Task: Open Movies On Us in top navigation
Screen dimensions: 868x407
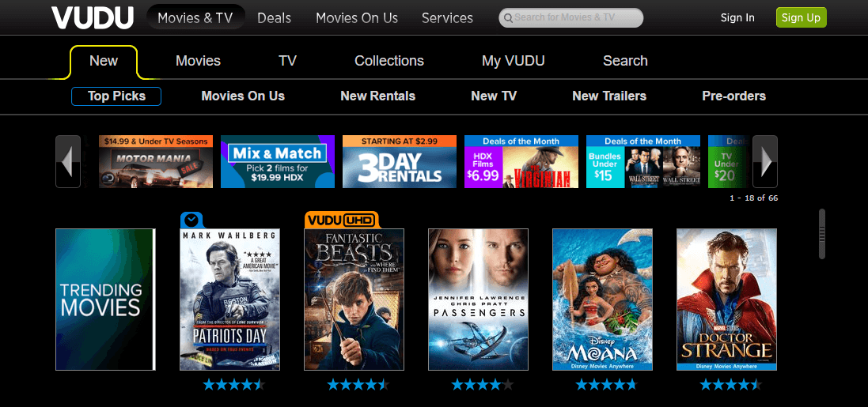Action: click(x=357, y=17)
